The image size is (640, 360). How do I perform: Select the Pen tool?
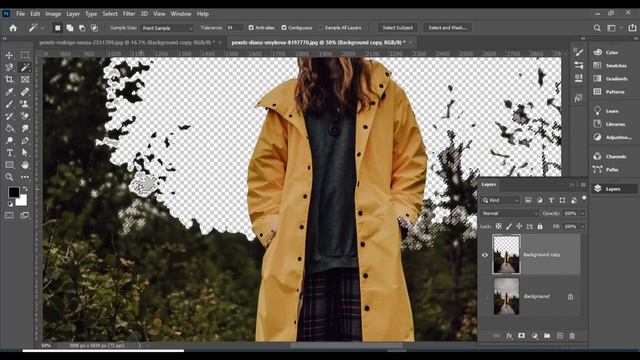pyautogui.click(x=25, y=140)
